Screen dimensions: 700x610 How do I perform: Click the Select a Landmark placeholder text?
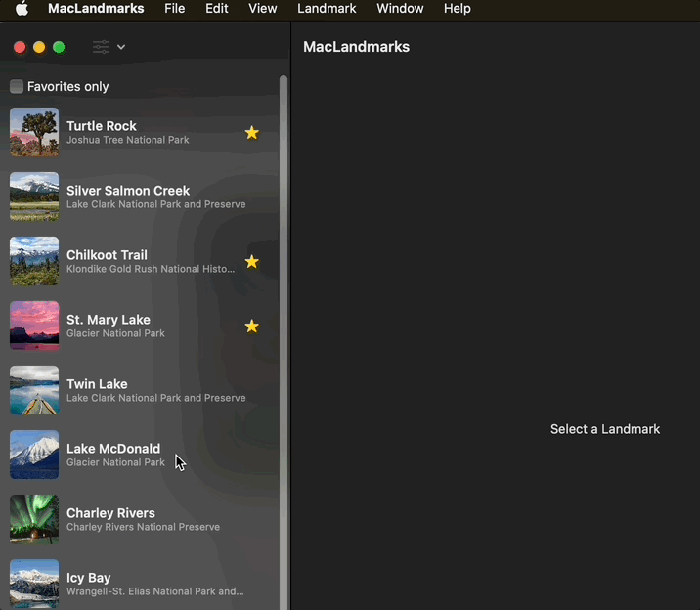(605, 429)
